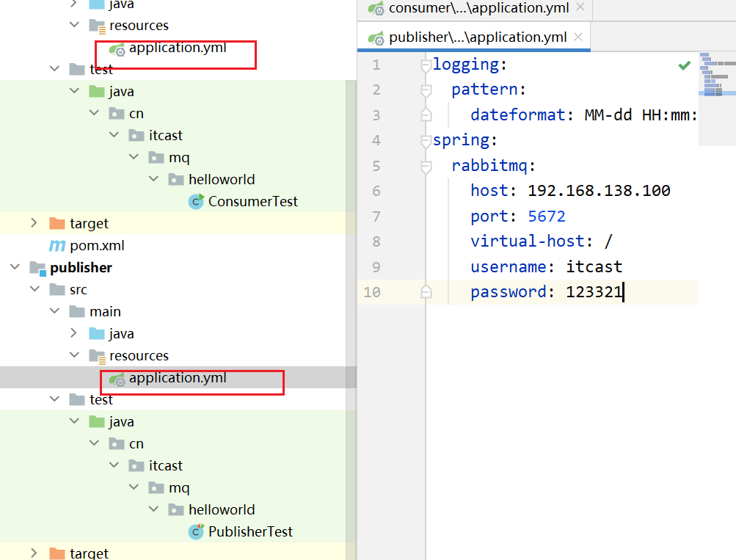This screenshot has width=736, height=560.
Task: Click the mq package icon in consumer tests
Action: coord(156,157)
